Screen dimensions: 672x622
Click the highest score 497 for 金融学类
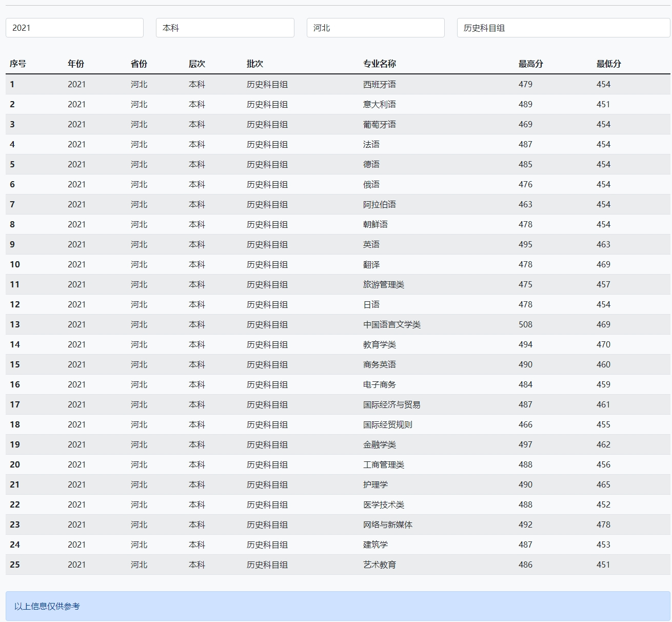tap(525, 444)
